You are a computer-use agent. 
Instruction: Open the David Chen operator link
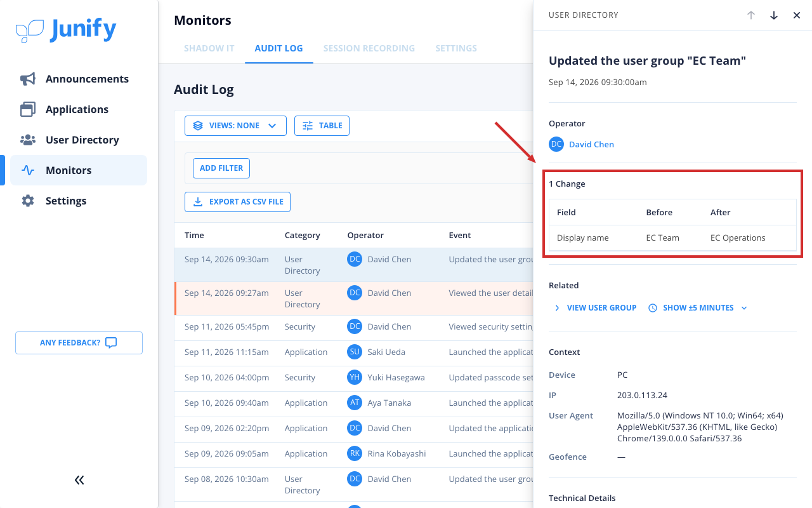click(591, 144)
